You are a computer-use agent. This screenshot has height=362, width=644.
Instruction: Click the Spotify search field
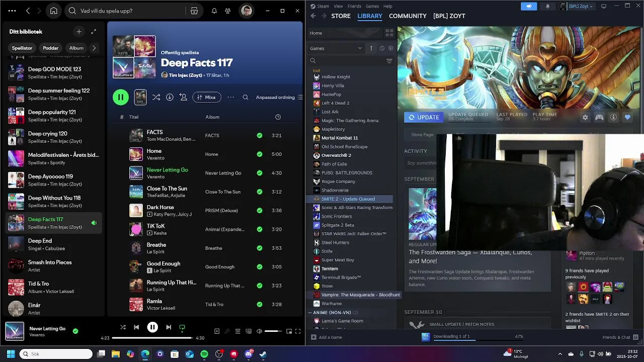click(x=133, y=11)
